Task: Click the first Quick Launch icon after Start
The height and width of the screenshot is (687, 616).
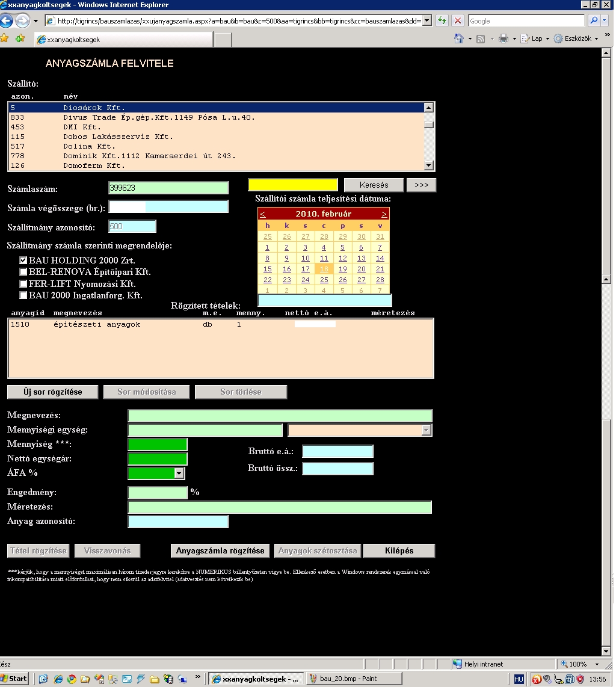Action: 43,679
